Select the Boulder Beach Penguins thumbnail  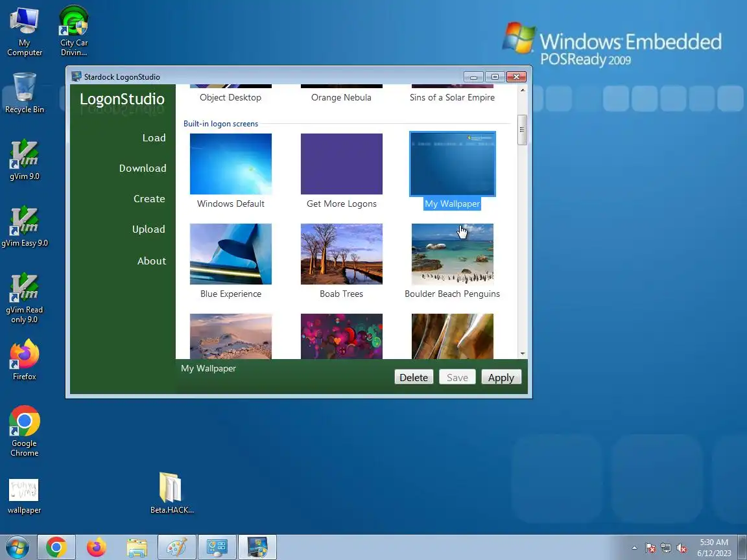[453, 254]
